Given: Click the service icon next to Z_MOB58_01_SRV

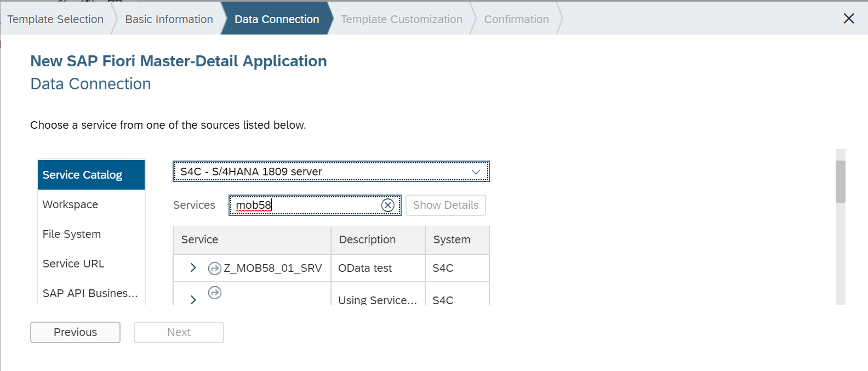Looking at the screenshot, I should (215, 268).
